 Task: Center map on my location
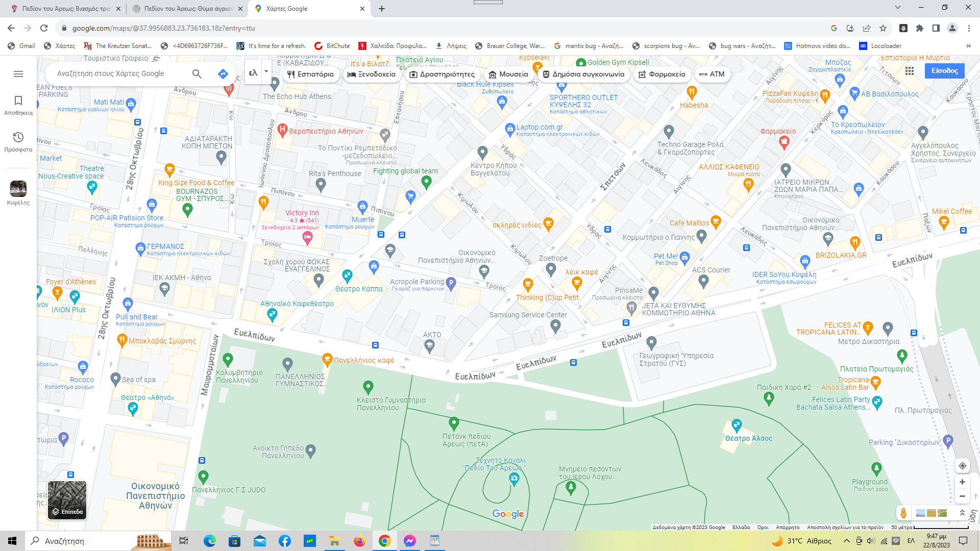point(962,466)
